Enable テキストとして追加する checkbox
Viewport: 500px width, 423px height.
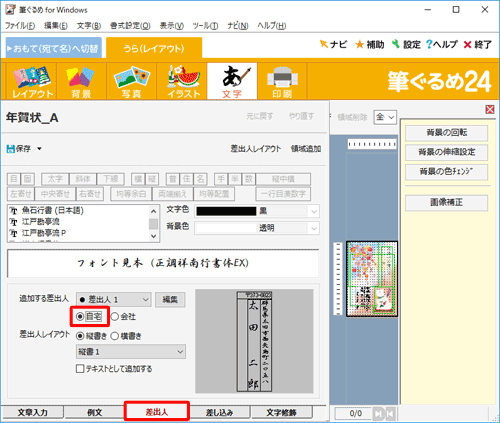point(80,369)
